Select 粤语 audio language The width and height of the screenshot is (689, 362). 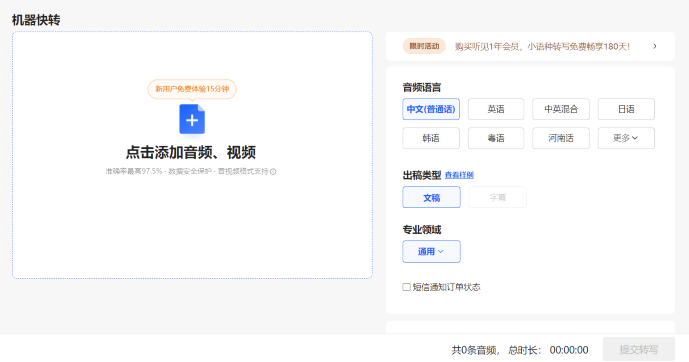496,138
